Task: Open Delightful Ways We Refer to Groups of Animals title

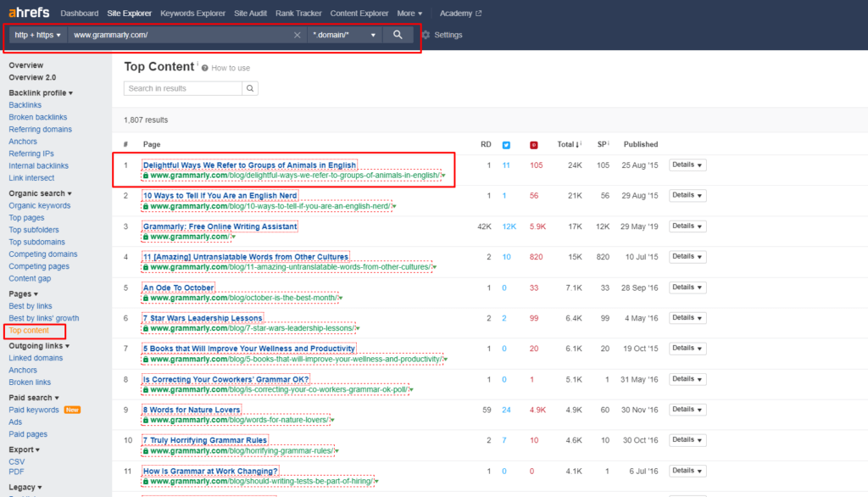Action: click(x=249, y=165)
